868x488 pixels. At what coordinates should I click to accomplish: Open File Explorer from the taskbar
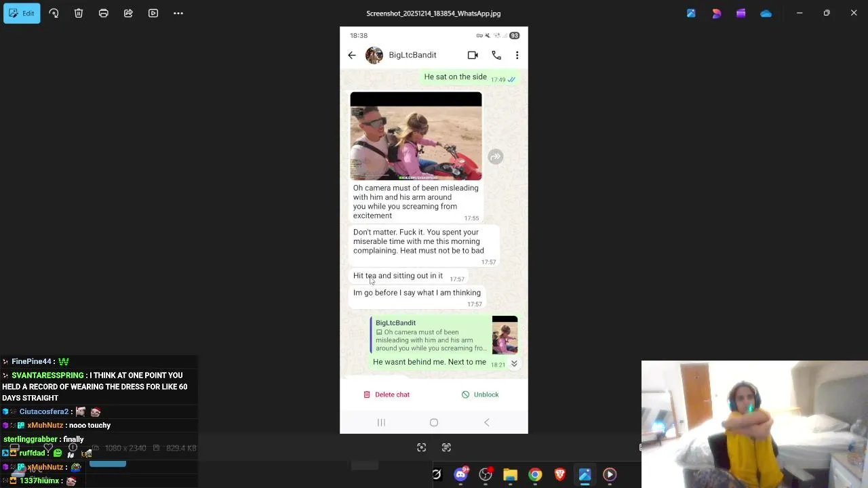coord(510,474)
